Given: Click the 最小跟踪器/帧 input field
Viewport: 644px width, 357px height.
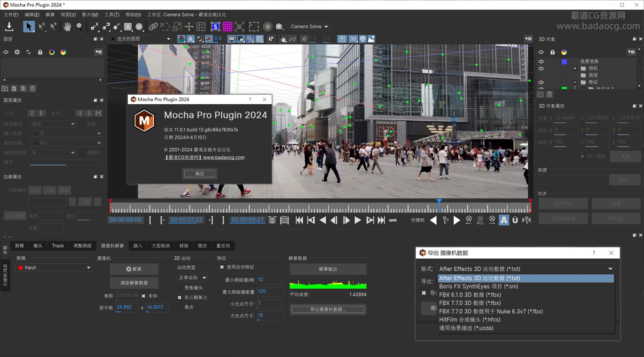Looking at the screenshot, I should tap(270, 280).
